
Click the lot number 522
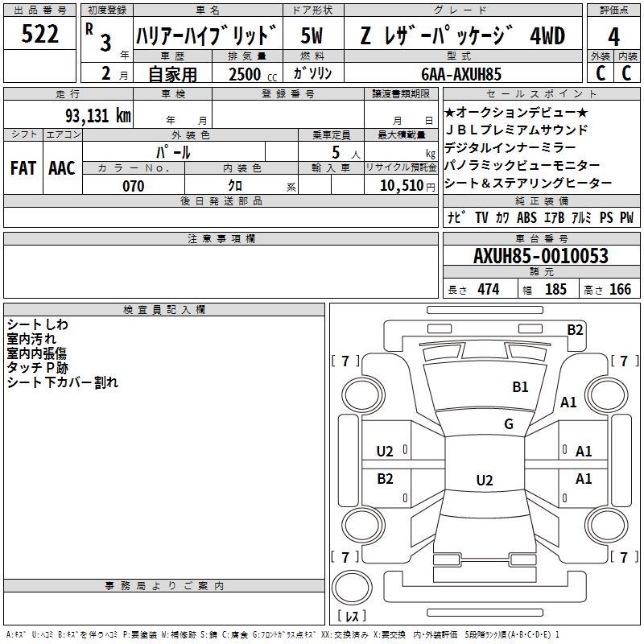(39, 34)
